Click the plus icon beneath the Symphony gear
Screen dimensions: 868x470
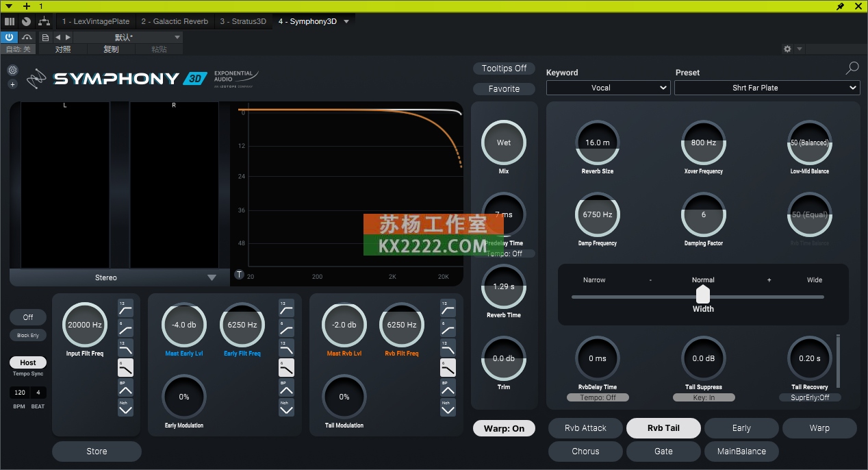[x=12, y=84]
